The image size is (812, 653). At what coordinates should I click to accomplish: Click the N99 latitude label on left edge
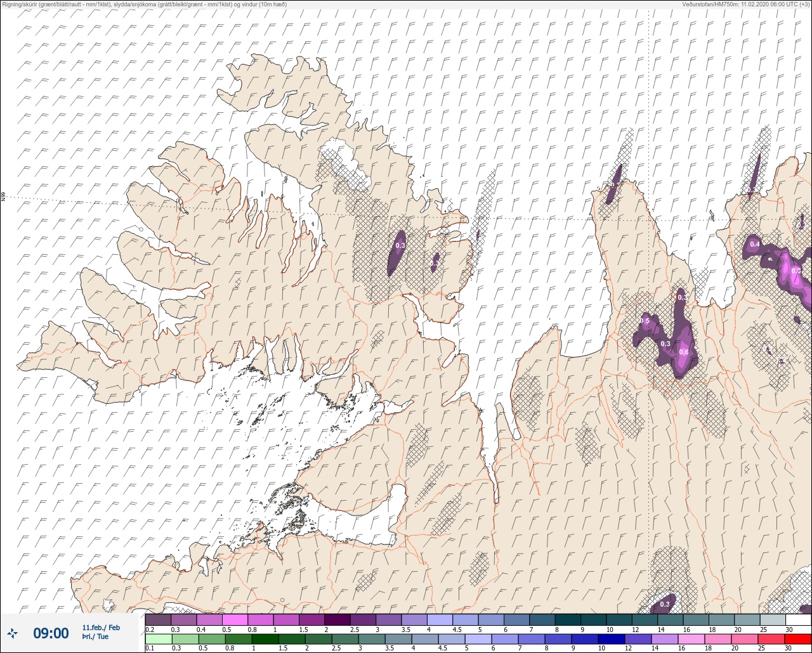tap(3, 197)
